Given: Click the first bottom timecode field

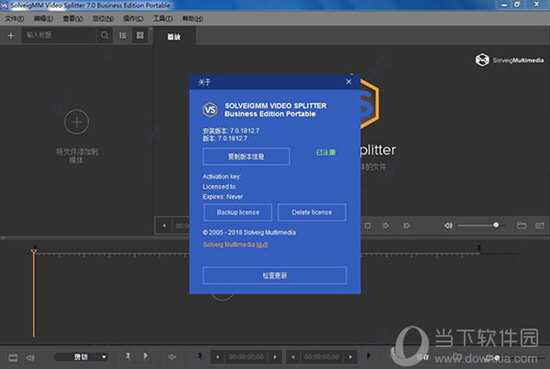Looking at the screenshot, I should (246, 357).
